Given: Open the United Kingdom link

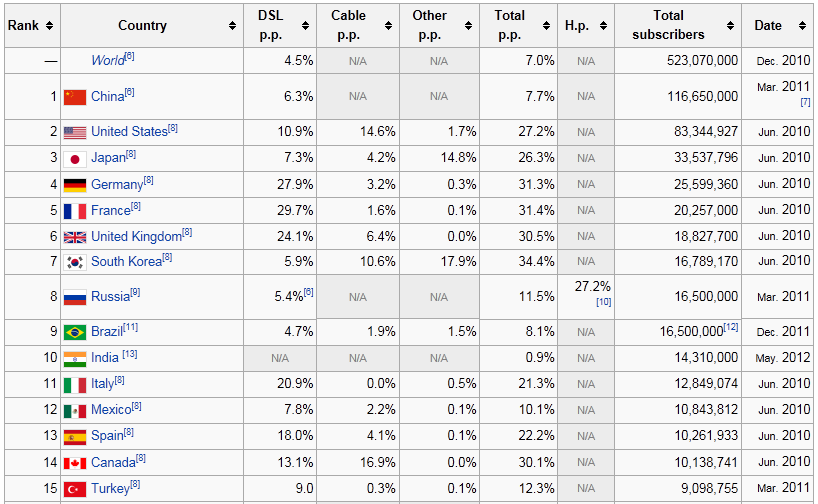Looking at the screenshot, I should pos(136,236).
